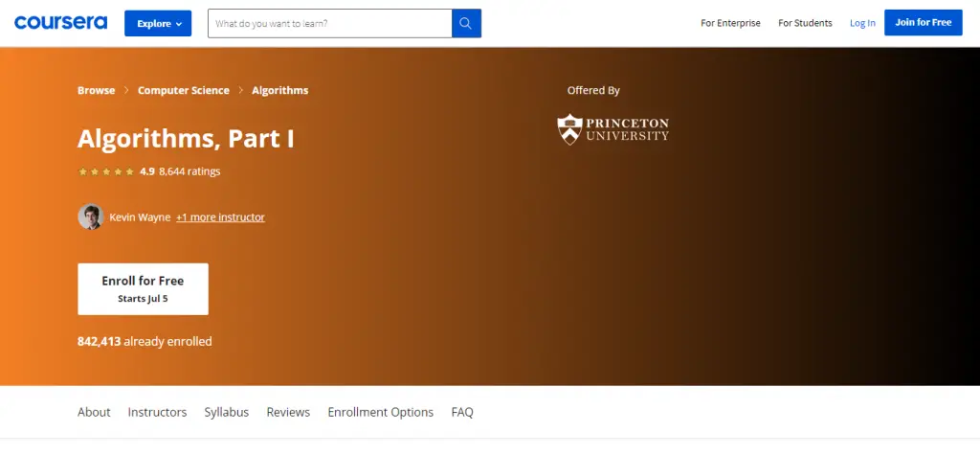Open Computer Science breadcrumb
This screenshot has height=455, width=980.
coord(184,90)
